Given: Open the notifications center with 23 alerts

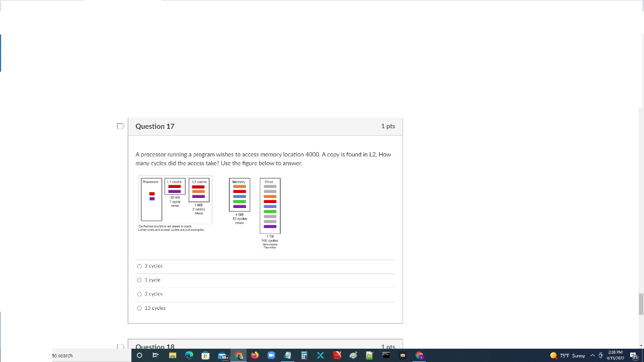Looking at the screenshot, I should (x=634, y=356).
